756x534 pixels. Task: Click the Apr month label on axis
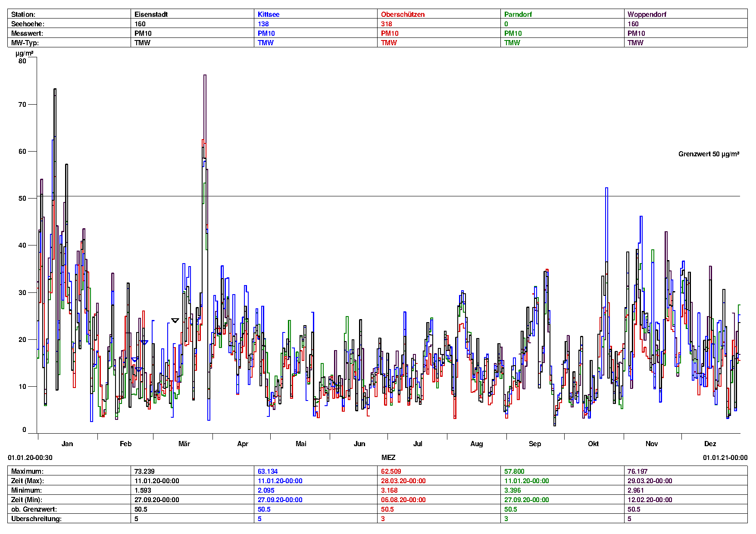(243, 444)
